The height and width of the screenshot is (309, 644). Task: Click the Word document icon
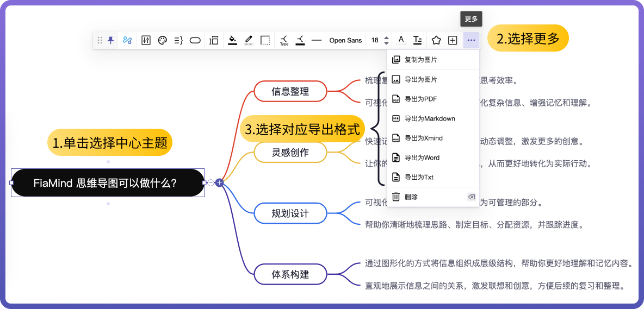click(x=396, y=158)
